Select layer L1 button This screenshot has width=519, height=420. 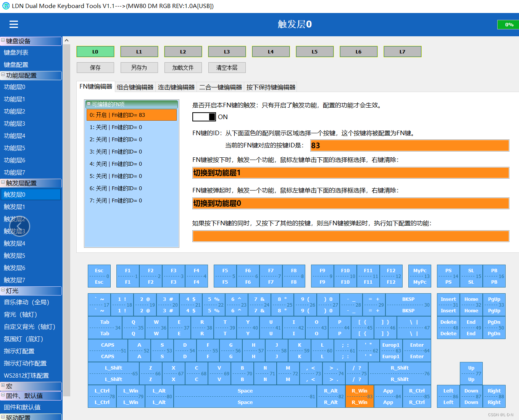[139, 52]
